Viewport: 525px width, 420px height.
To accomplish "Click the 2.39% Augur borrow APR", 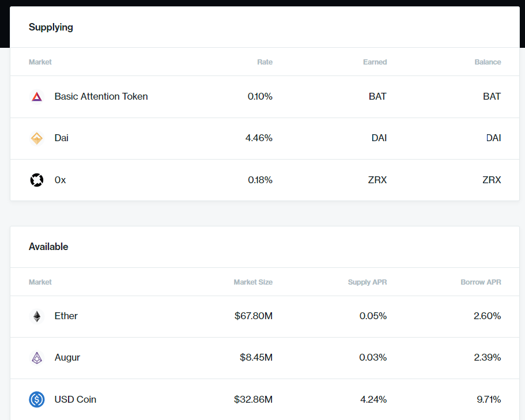I will pos(488,357).
